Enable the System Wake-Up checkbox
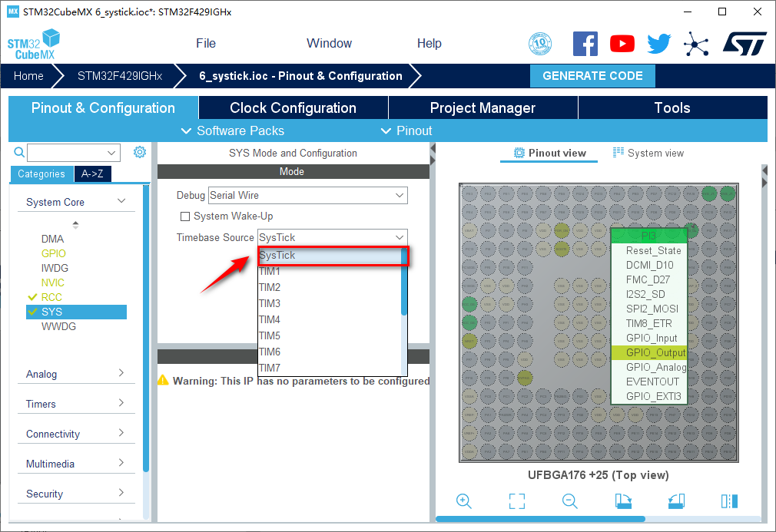 (184, 216)
